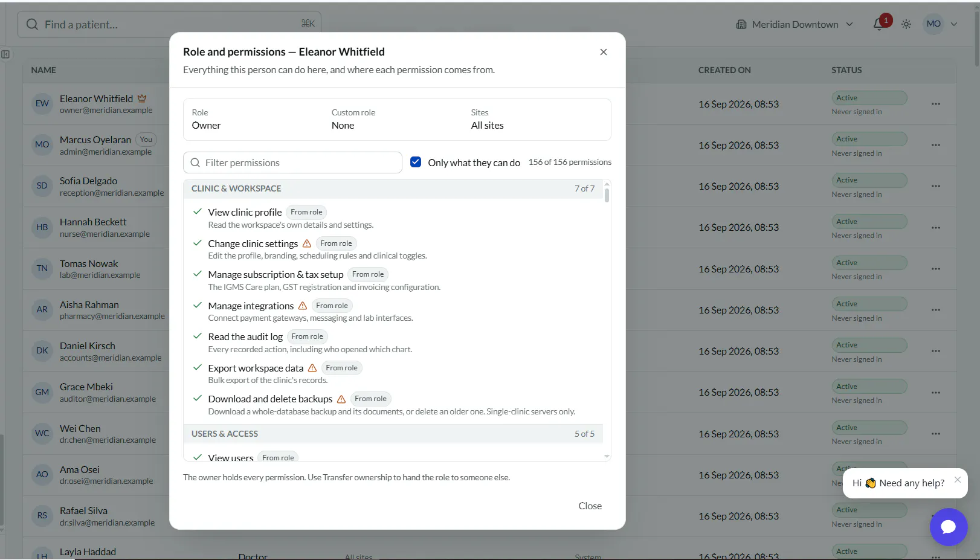This screenshot has height=560, width=980.
Task: Click the Created On column header
Action: (724, 70)
